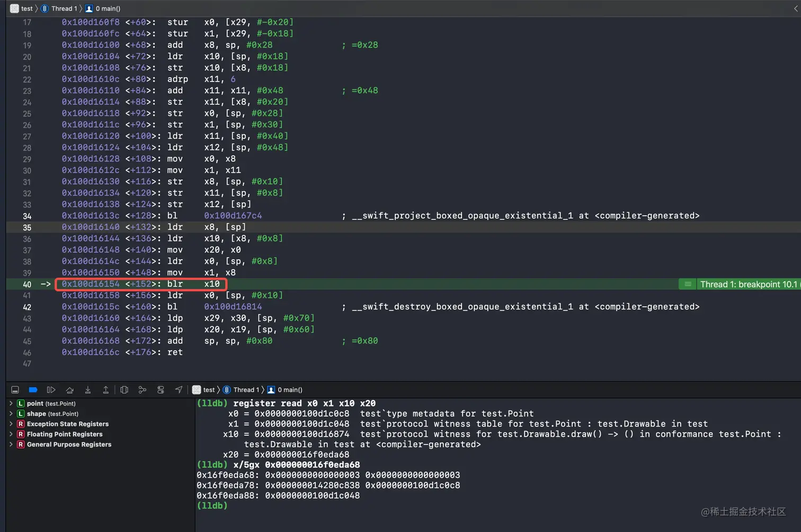Click the lines icon left of Thread 1 breakpoint

[x=688, y=285]
